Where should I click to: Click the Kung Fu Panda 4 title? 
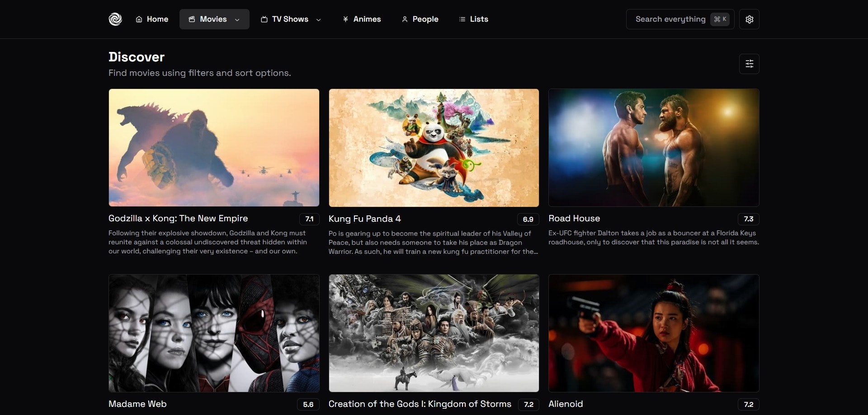pyautogui.click(x=365, y=219)
